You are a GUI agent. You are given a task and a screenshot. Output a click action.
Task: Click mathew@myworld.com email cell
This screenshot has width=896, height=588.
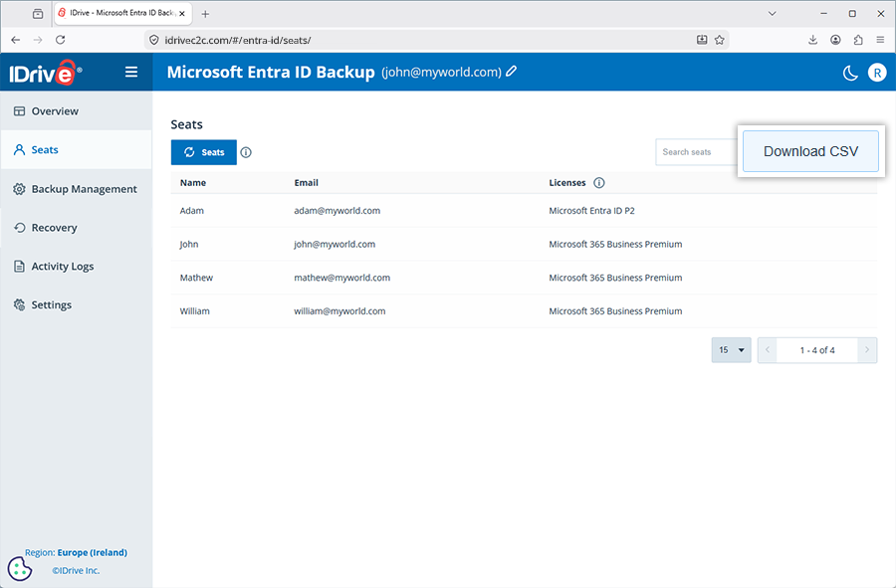342,278
